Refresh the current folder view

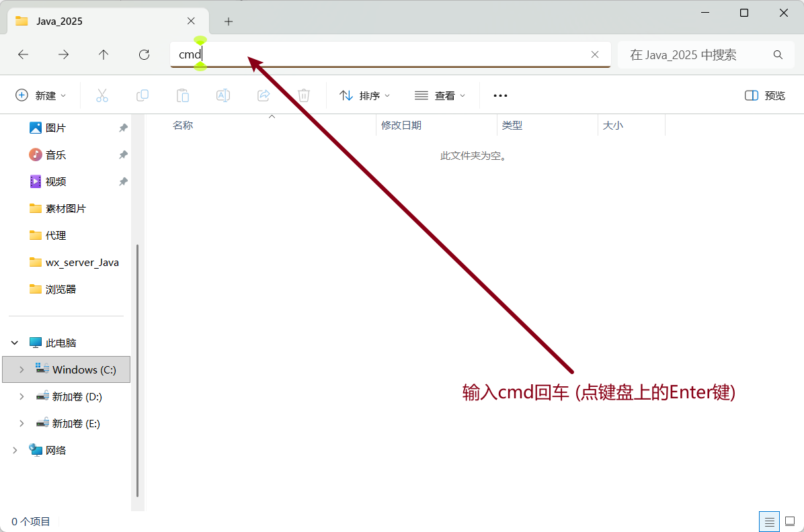tap(144, 55)
